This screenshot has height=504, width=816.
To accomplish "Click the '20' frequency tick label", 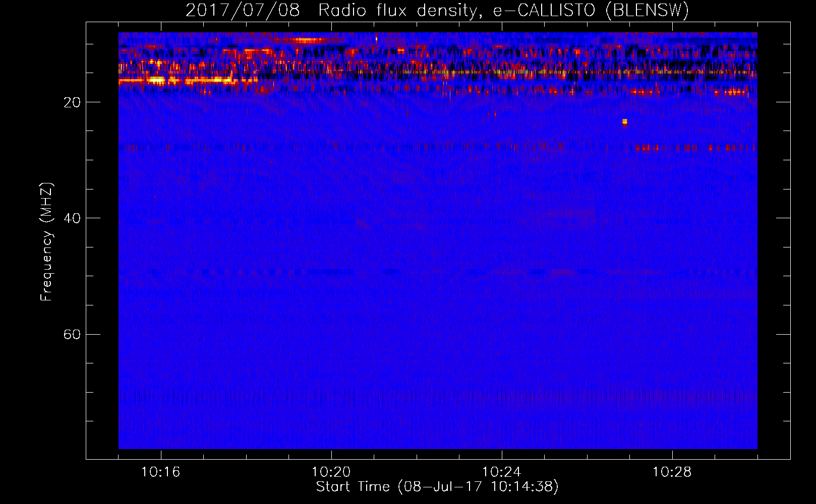I will 72,102.
